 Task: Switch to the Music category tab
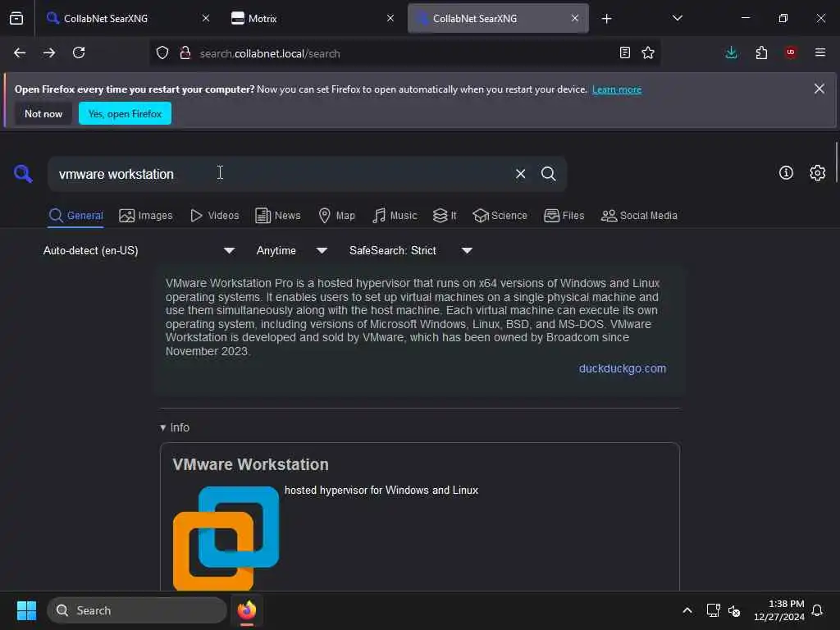pyautogui.click(x=395, y=216)
